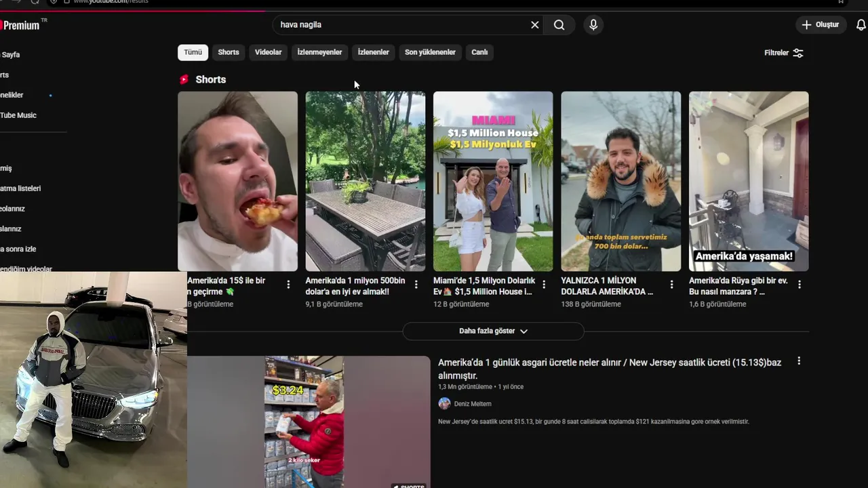Open title YALNIZCA 1 MİLYON DOLARLA AMERİKA'DA
Image resolution: width=868 pixels, height=488 pixels.
(x=607, y=286)
